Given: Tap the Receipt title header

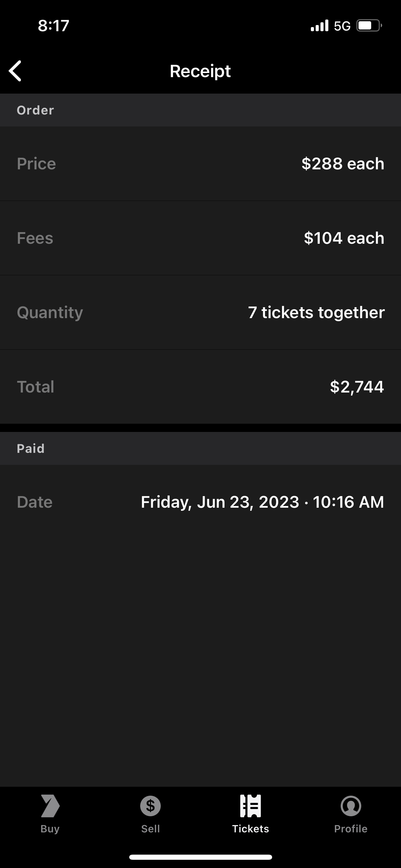Looking at the screenshot, I should coord(200,71).
